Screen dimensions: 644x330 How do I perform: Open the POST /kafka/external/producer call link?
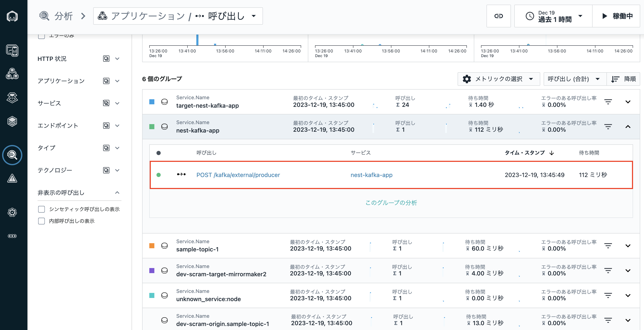pos(238,175)
